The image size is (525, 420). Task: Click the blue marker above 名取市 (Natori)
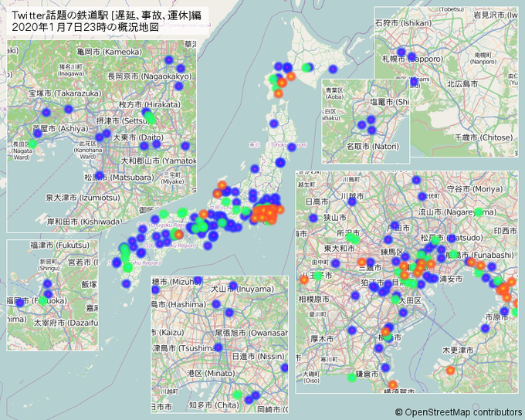[x=371, y=130]
